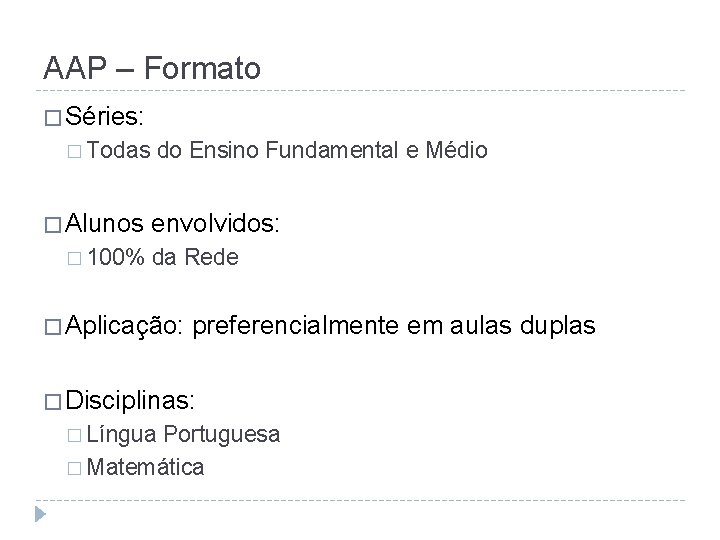Click the square bullet beside Aplicação
The image size is (720, 540).
[x=53, y=327]
